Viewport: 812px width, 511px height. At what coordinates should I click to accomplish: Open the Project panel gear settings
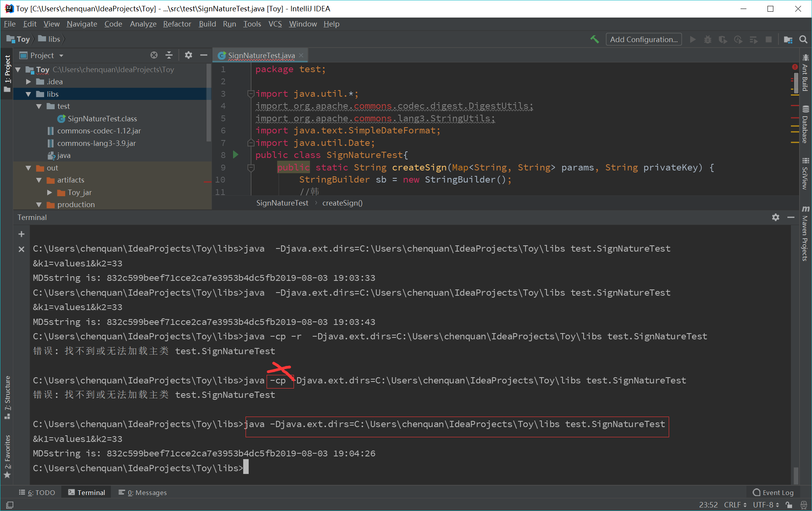pyautogui.click(x=189, y=55)
